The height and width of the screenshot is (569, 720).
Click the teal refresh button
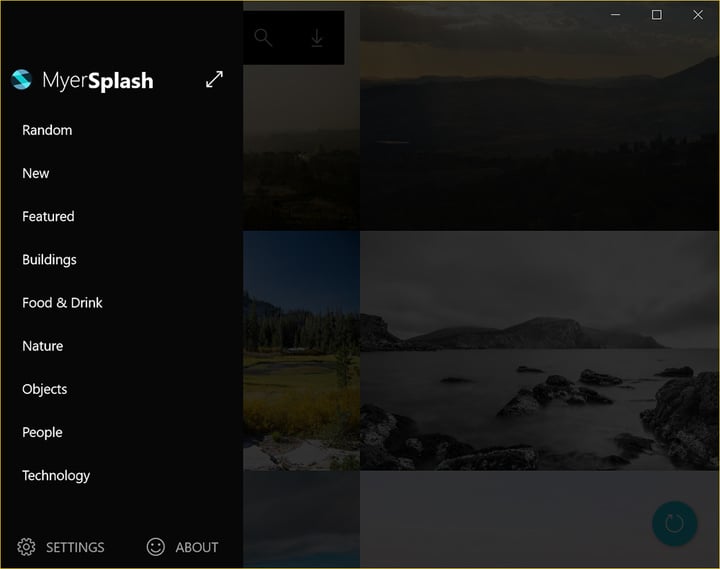(675, 524)
